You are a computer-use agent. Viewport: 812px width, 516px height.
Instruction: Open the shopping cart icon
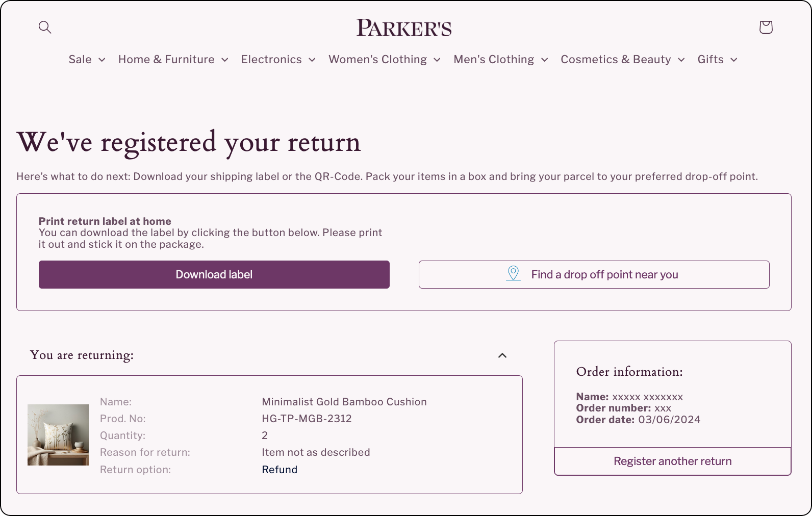(x=766, y=27)
